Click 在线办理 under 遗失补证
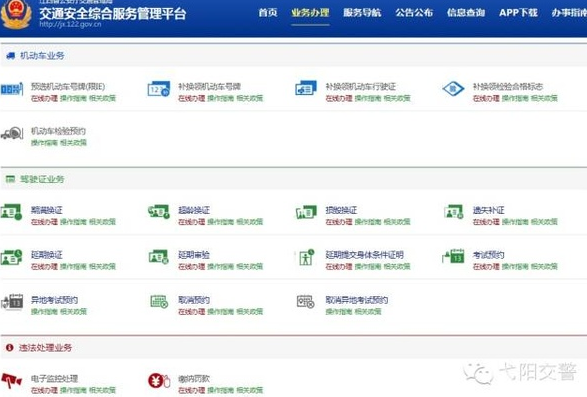Viewport: 587px width, 397px height. click(x=486, y=222)
